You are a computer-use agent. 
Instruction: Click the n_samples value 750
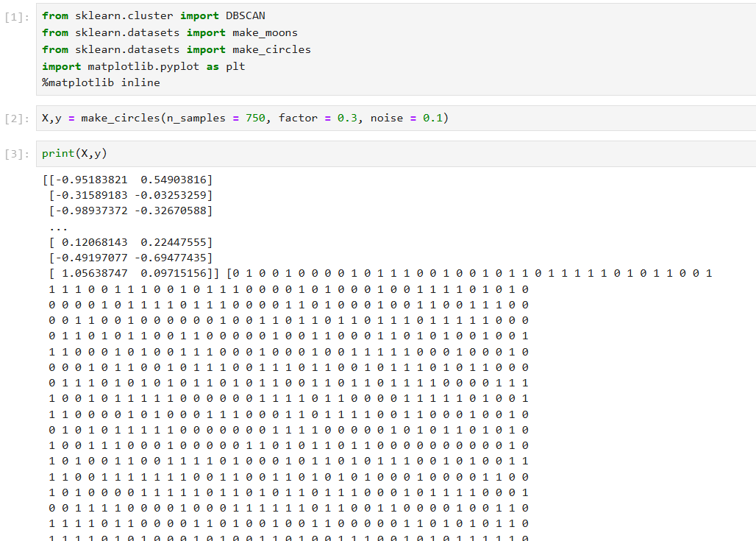255,119
